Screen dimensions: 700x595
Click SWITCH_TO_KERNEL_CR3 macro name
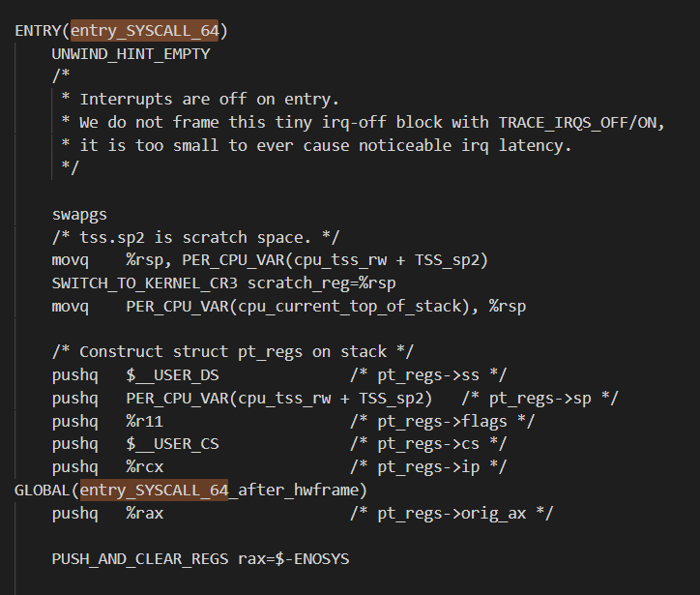coord(145,283)
